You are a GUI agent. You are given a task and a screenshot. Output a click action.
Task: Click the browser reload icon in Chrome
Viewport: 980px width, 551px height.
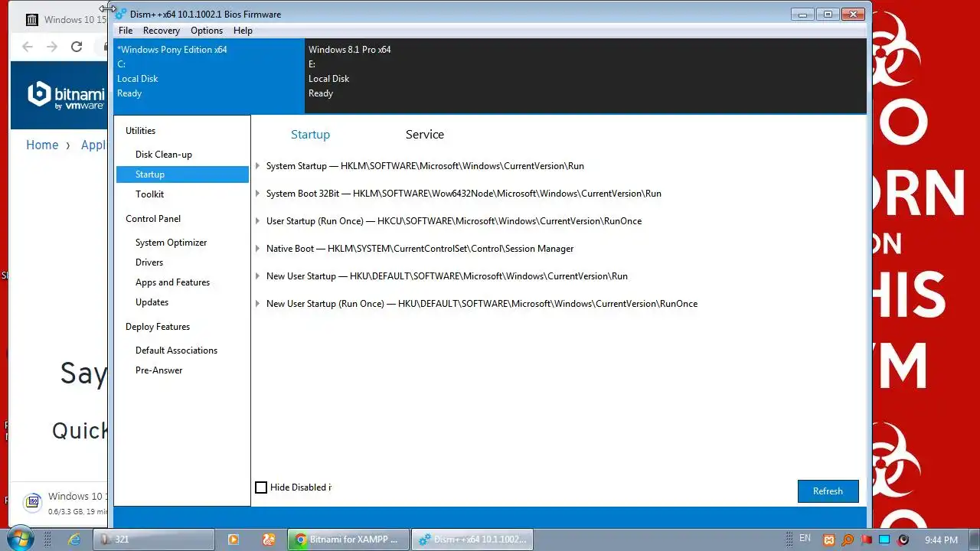click(77, 47)
